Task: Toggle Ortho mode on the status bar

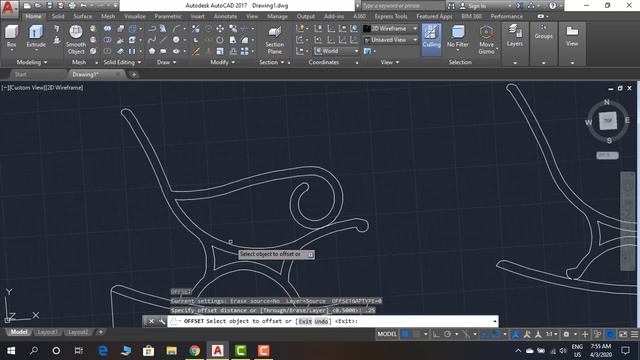Action: pos(436,334)
